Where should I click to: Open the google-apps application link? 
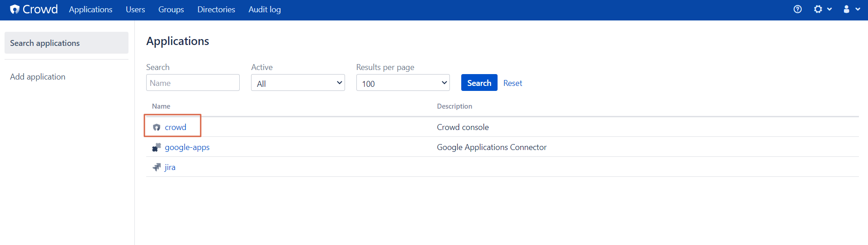click(187, 147)
